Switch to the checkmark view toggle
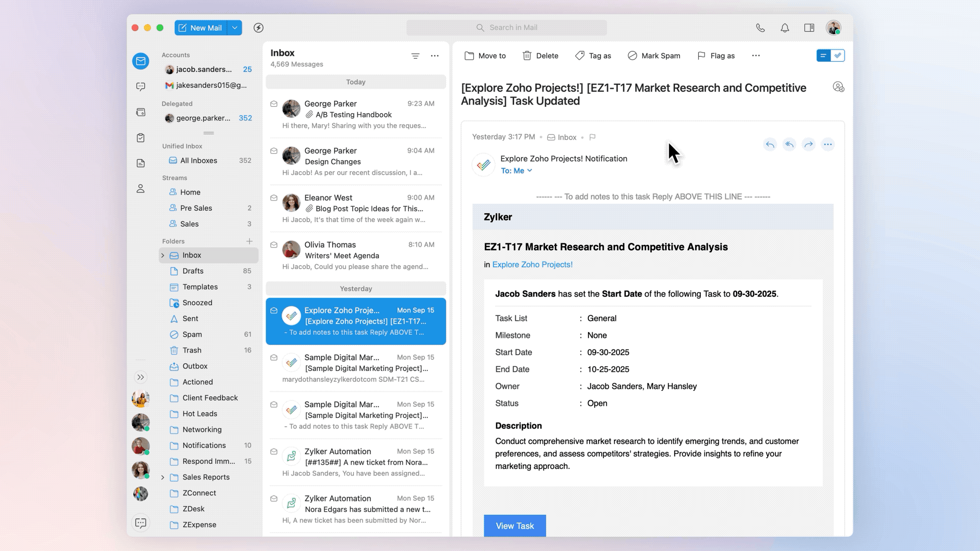 pyautogui.click(x=838, y=56)
